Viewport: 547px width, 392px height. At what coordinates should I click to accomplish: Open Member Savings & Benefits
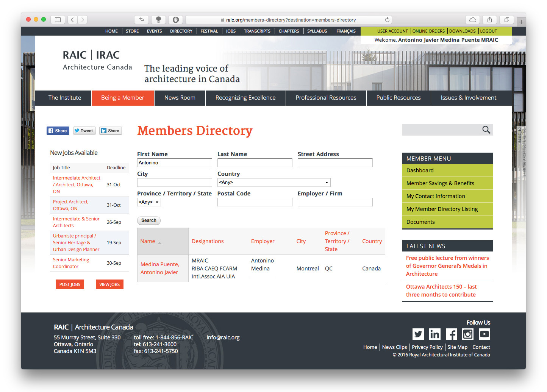pos(448,183)
